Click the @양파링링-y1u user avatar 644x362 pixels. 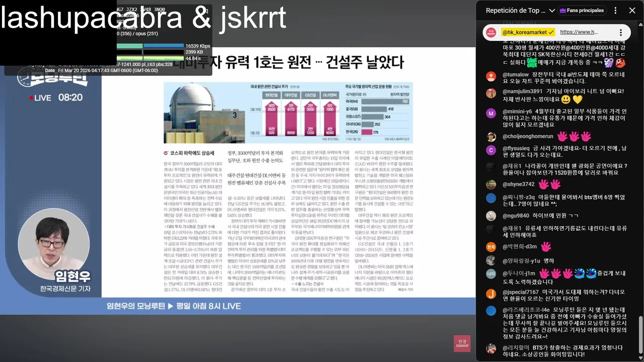click(491, 260)
